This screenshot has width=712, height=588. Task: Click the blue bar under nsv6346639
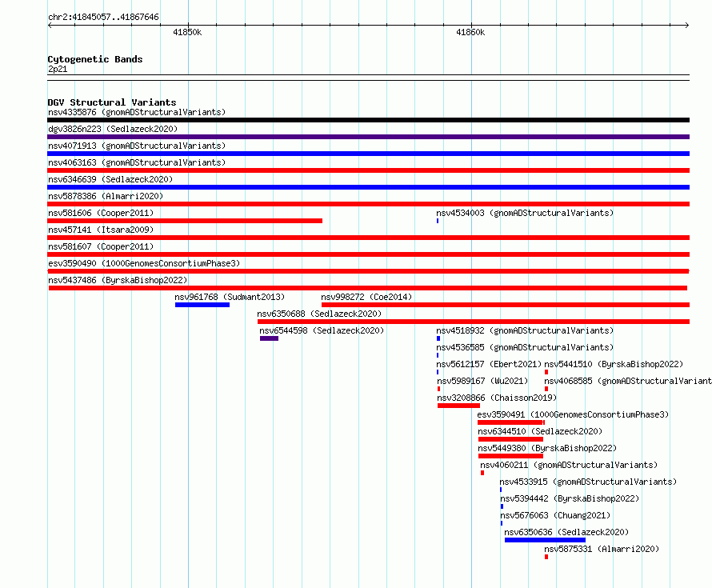(368, 187)
